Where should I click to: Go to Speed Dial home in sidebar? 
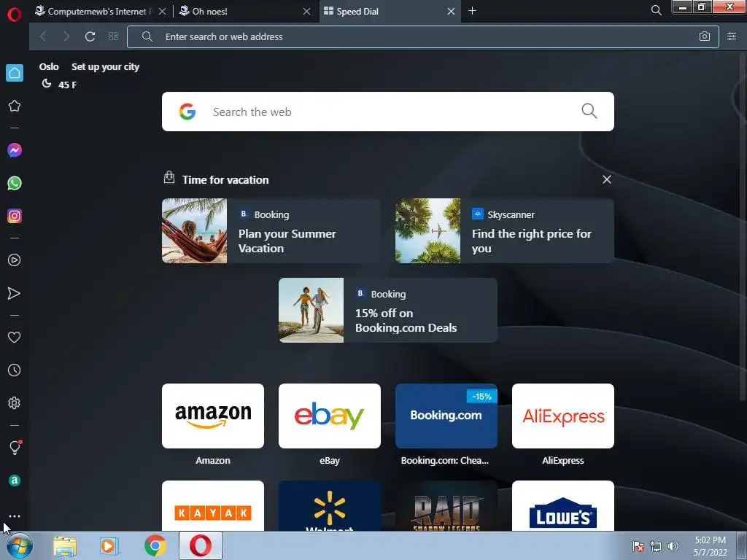click(15, 73)
